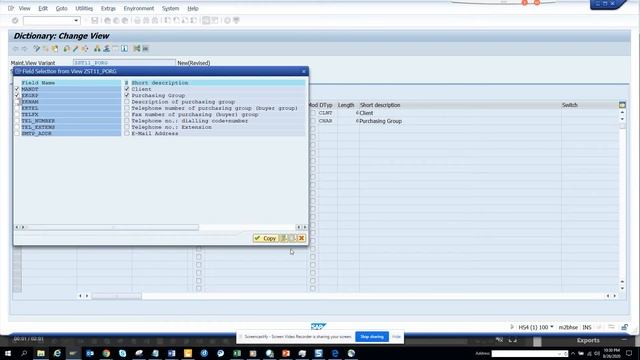Open Skype from the taskbar

pyautogui.click(x=122, y=353)
